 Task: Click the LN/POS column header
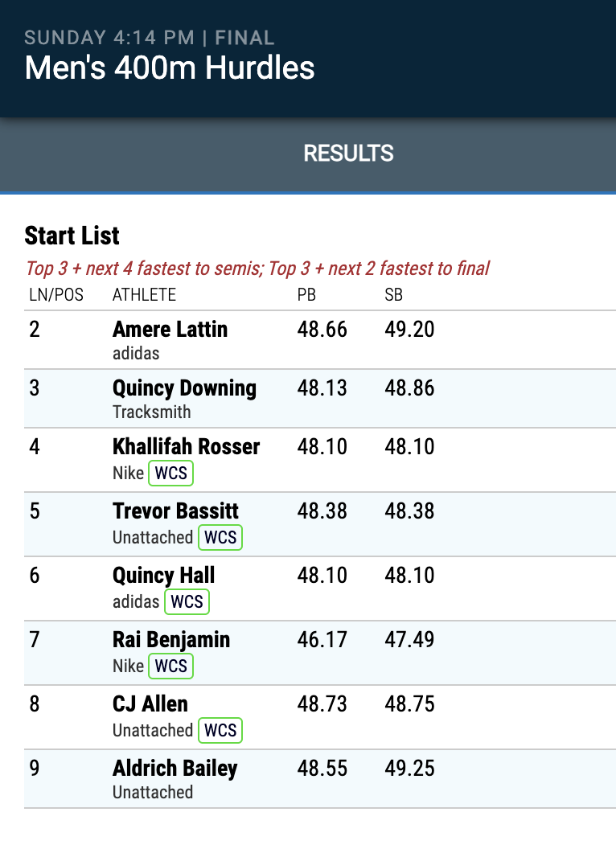(56, 294)
